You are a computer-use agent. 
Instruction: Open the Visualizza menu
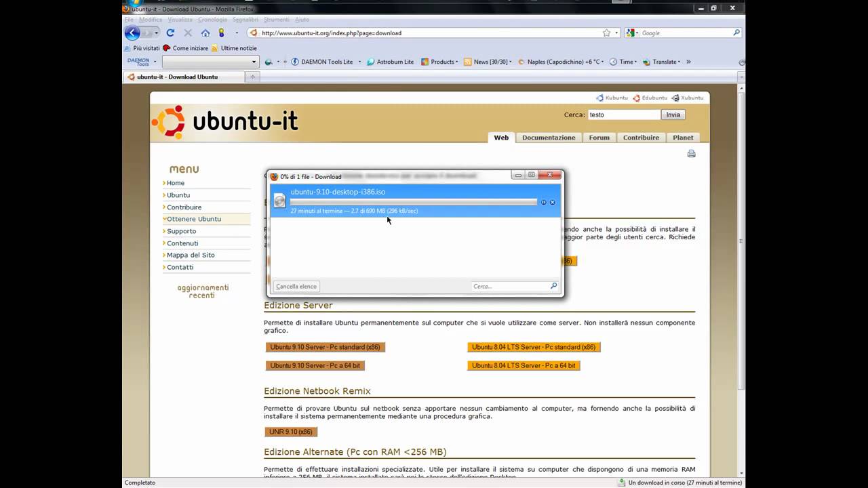click(180, 20)
